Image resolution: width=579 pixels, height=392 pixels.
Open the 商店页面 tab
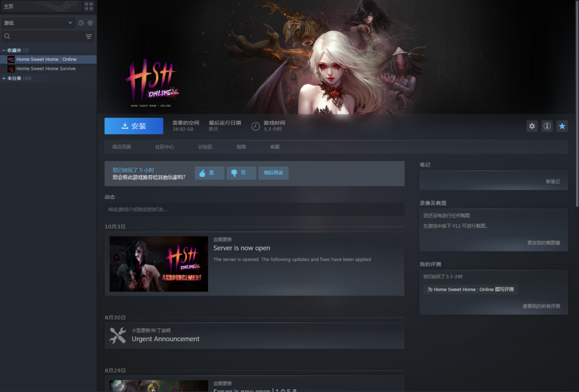(122, 147)
